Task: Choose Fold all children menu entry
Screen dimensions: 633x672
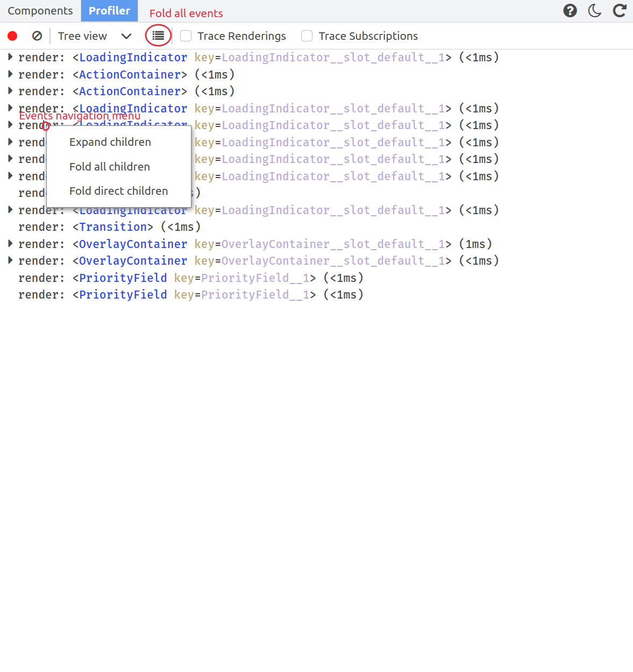Action: (x=110, y=167)
